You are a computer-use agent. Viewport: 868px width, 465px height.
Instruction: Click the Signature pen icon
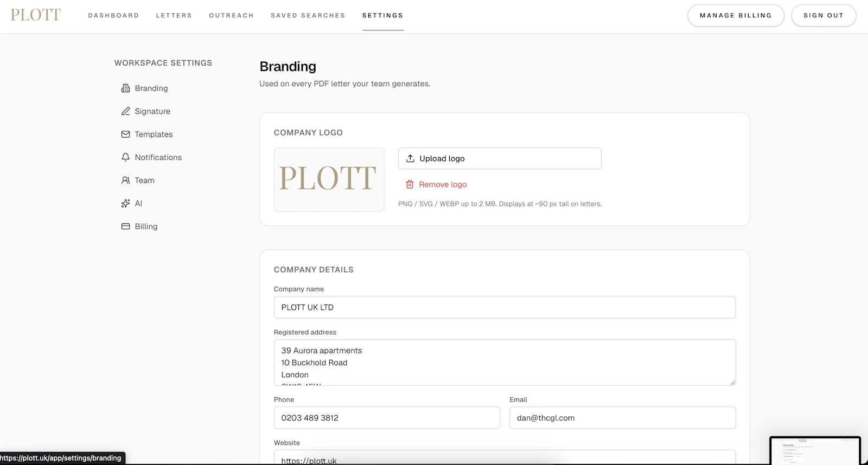125,111
